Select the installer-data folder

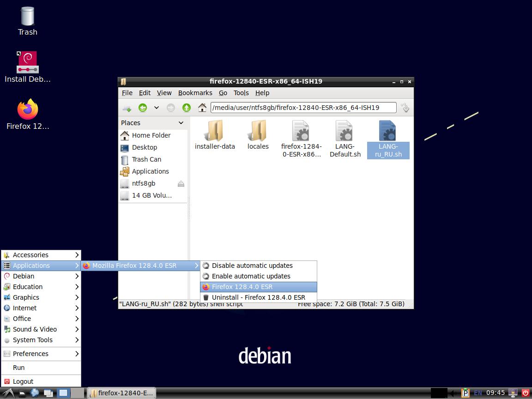pyautogui.click(x=215, y=135)
